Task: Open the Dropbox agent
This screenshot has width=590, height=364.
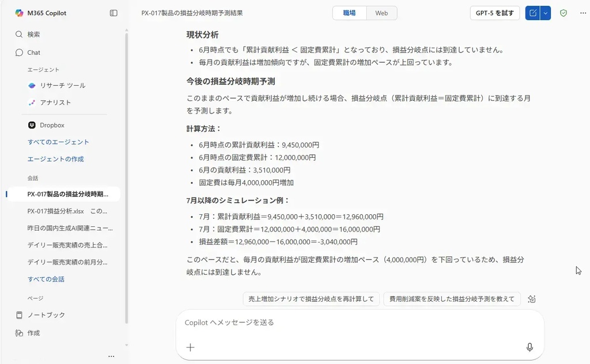Action: [x=52, y=125]
